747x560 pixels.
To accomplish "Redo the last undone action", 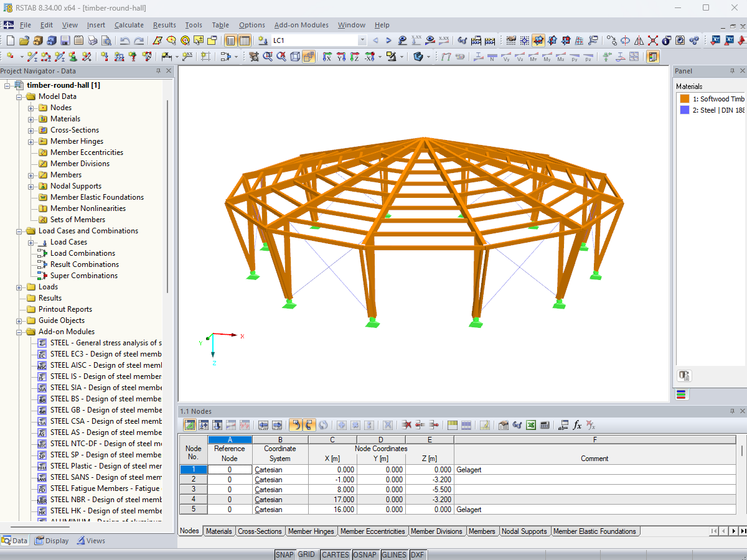I will pyautogui.click(x=139, y=40).
